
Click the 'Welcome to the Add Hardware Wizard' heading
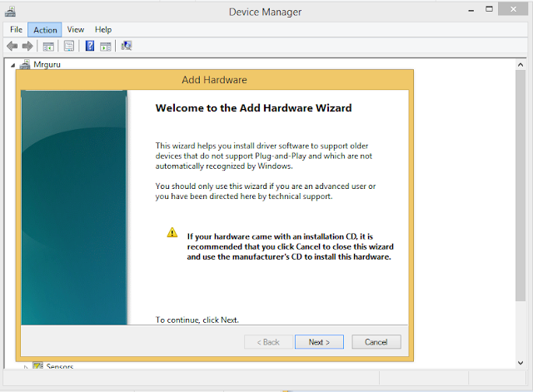(x=253, y=108)
